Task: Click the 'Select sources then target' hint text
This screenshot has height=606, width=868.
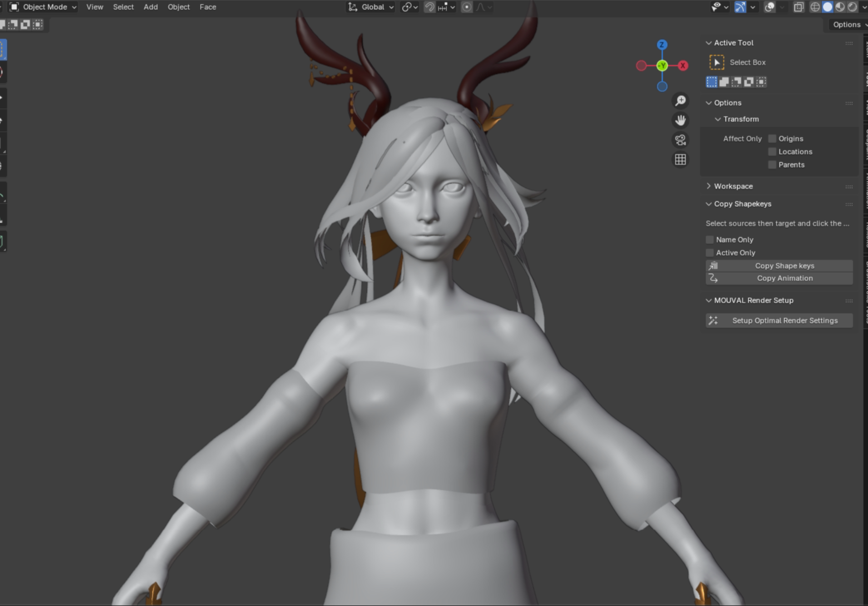Action: pos(777,224)
